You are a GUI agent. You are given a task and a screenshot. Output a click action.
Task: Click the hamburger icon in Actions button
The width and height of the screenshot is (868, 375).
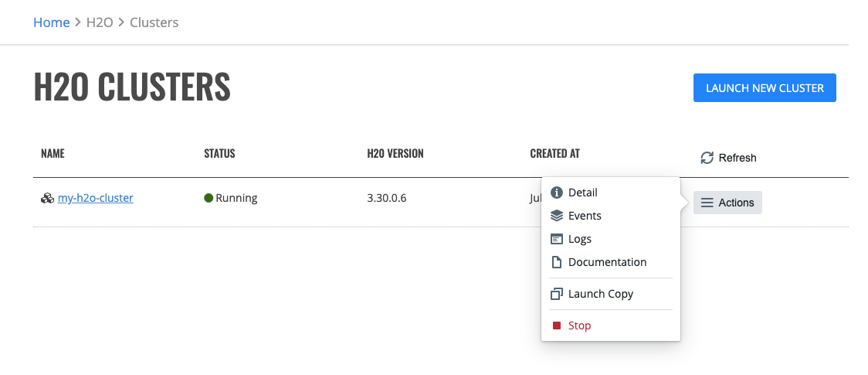coord(707,203)
